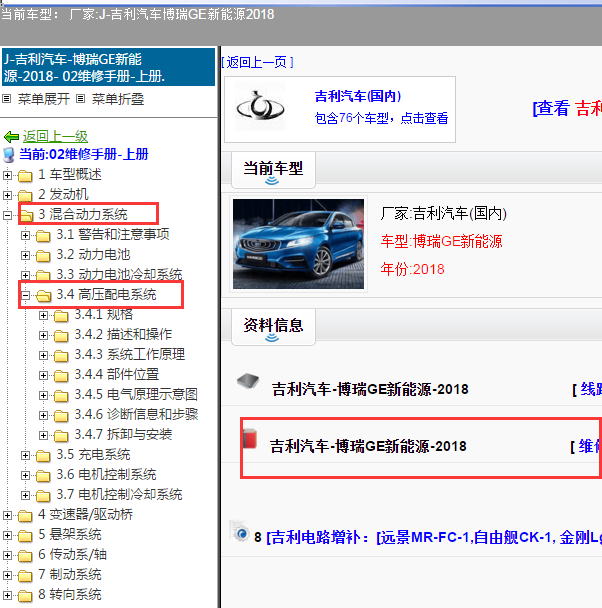Select the 当前车型 tab
Viewport: 602px width, 608px height.
[273, 170]
